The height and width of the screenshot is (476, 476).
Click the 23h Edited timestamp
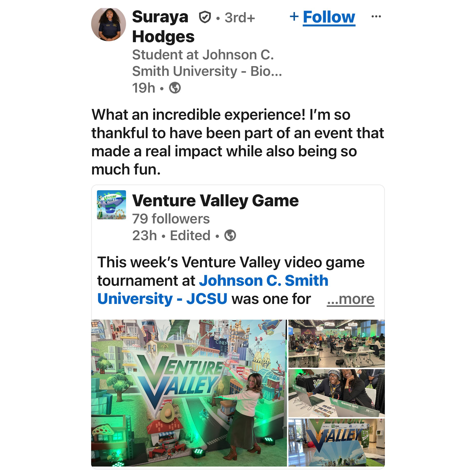click(x=171, y=236)
